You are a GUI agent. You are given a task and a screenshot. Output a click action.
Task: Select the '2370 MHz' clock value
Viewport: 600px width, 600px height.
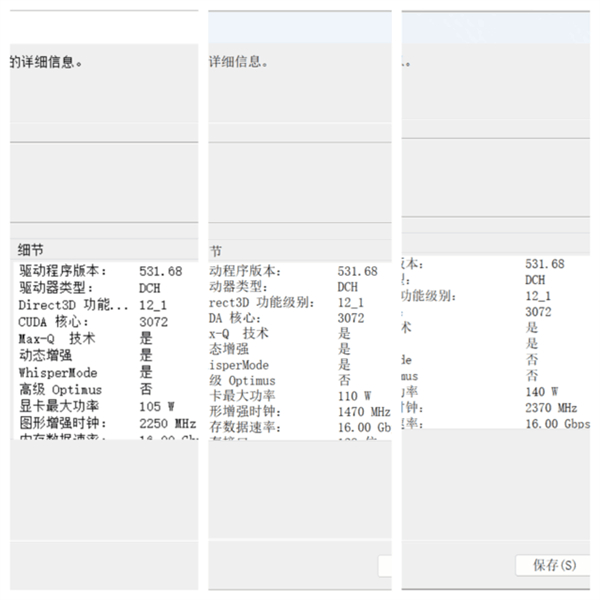[551, 408]
